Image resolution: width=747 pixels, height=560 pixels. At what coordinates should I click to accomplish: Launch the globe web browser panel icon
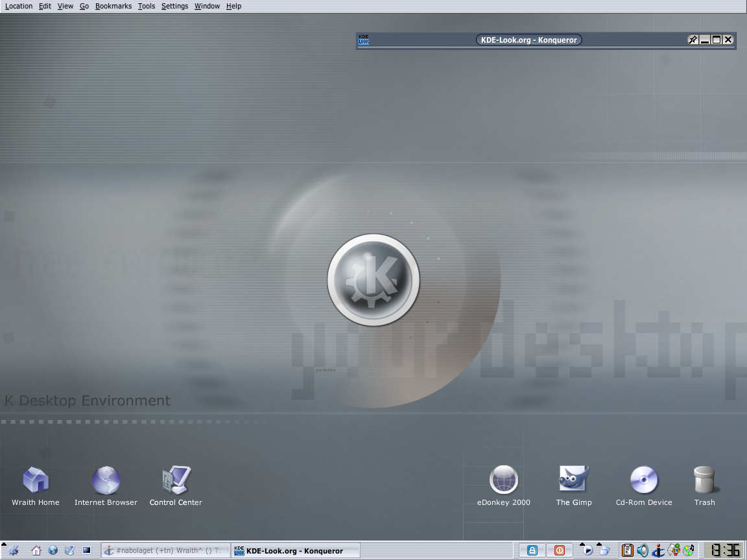(53, 550)
